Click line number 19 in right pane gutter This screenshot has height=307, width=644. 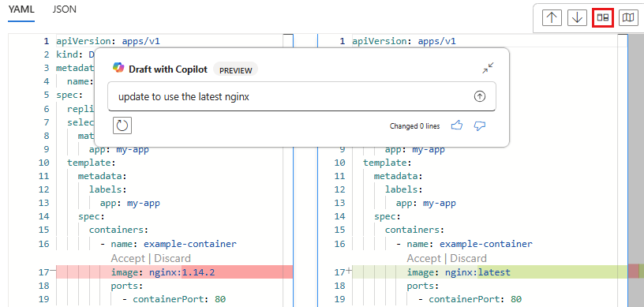coord(339,299)
